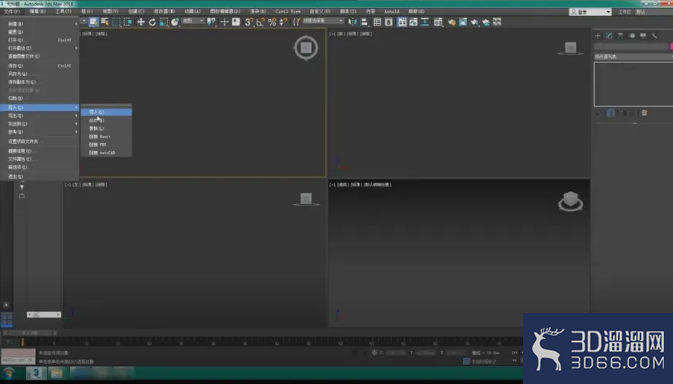The image size is (673, 384).
Task: Activate the Select and Rotate tool
Action: tap(152, 22)
